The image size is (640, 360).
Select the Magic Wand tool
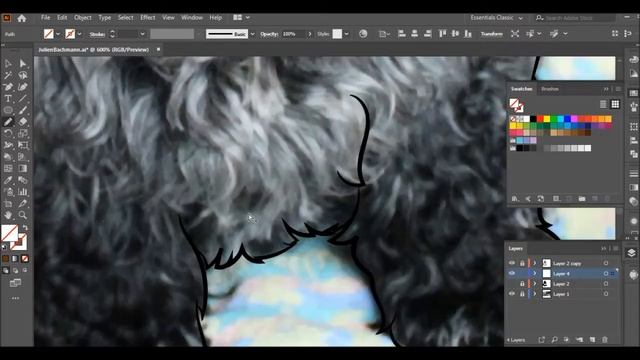click(x=8, y=75)
